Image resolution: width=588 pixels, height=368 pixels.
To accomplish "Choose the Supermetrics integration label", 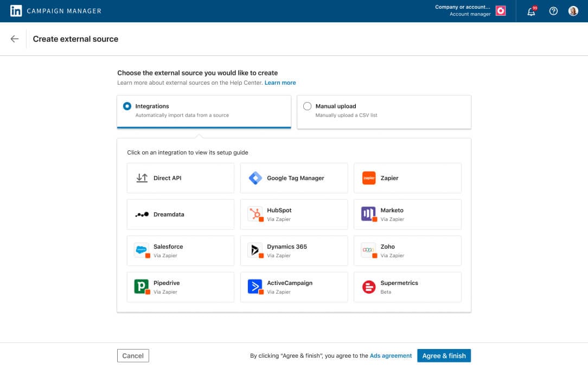I will [x=399, y=283].
